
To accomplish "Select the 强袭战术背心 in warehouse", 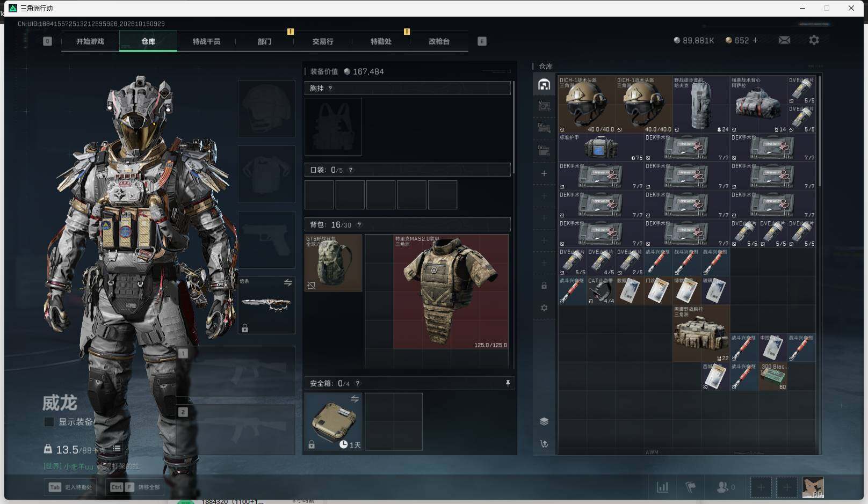I will [758, 104].
